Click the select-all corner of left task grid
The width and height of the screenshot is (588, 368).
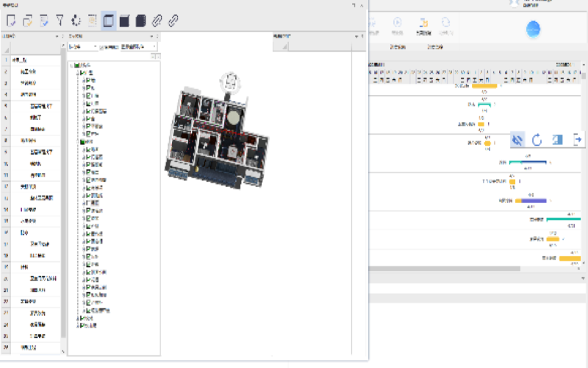[6, 49]
